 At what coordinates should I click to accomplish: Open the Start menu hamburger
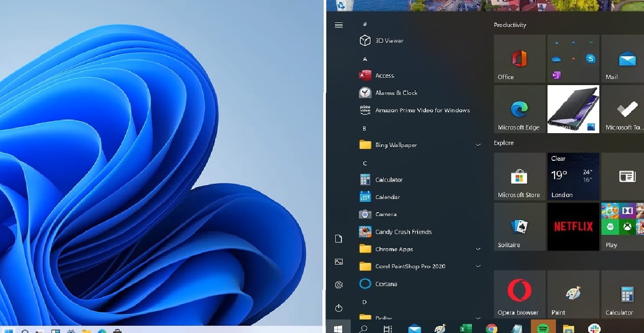click(x=339, y=25)
